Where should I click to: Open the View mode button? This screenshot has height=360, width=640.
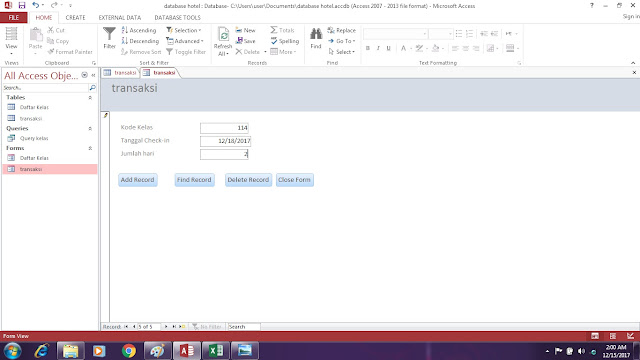point(11,41)
